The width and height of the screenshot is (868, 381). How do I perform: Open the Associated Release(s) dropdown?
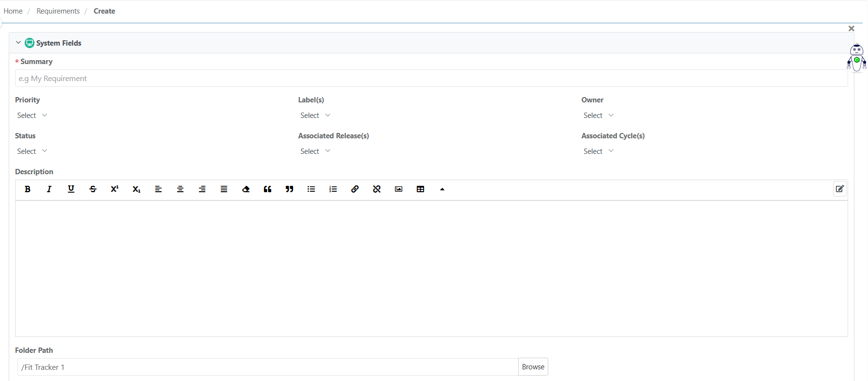pyautogui.click(x=315, y=151)
